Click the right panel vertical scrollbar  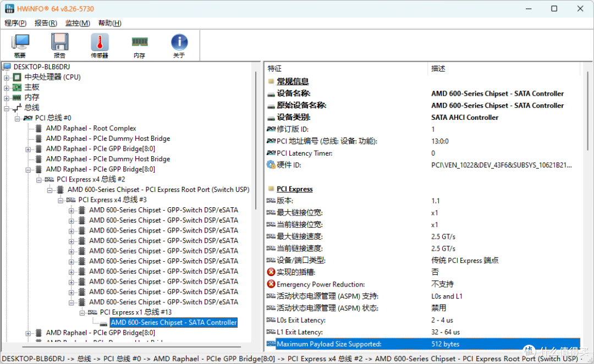click(587, 112)
